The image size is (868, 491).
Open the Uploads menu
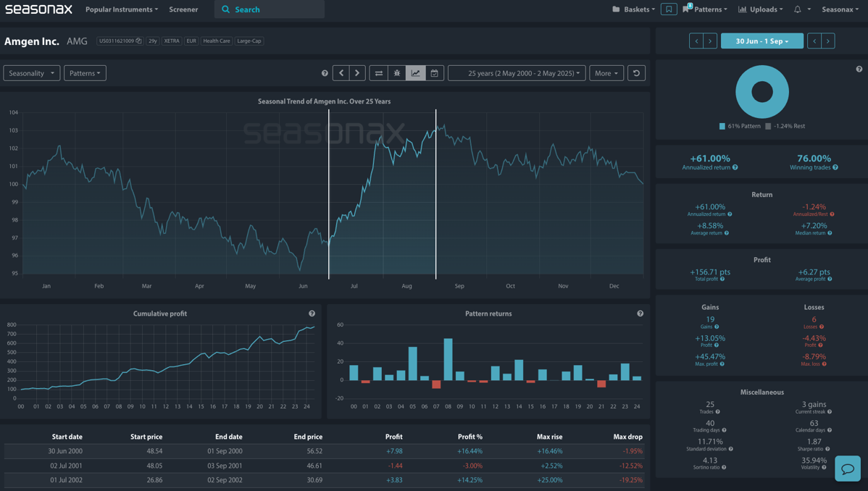coord(761,9)
